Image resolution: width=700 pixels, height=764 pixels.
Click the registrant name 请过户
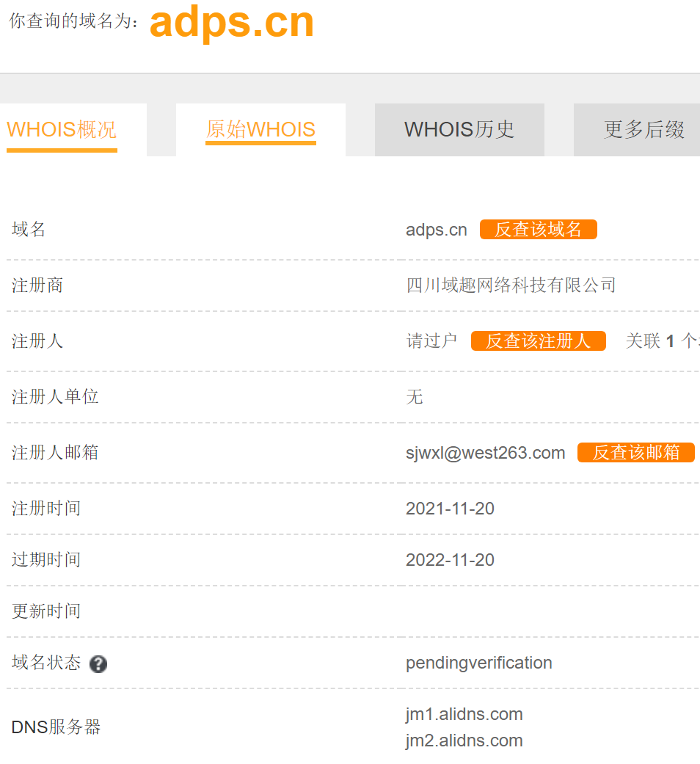tap(431, 341)
